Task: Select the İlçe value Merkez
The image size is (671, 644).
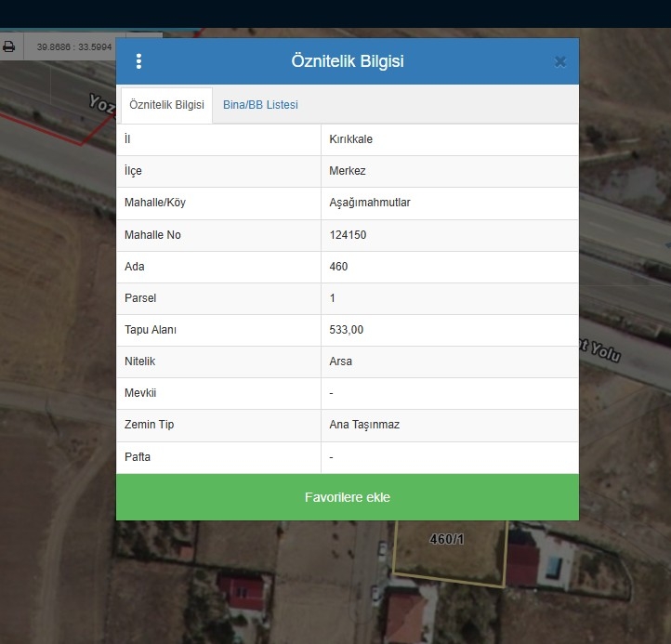Action: pyautogui.click(x=348, y=171)
